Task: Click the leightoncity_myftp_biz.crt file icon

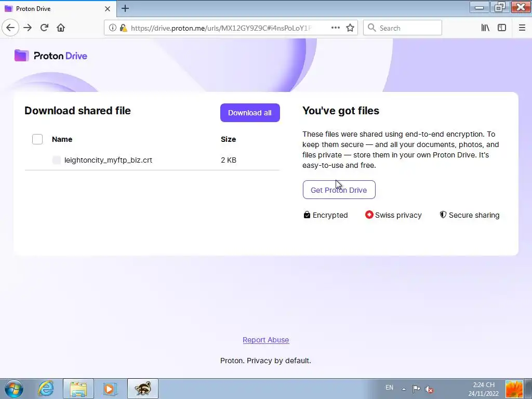Action: tap(57, 160)
